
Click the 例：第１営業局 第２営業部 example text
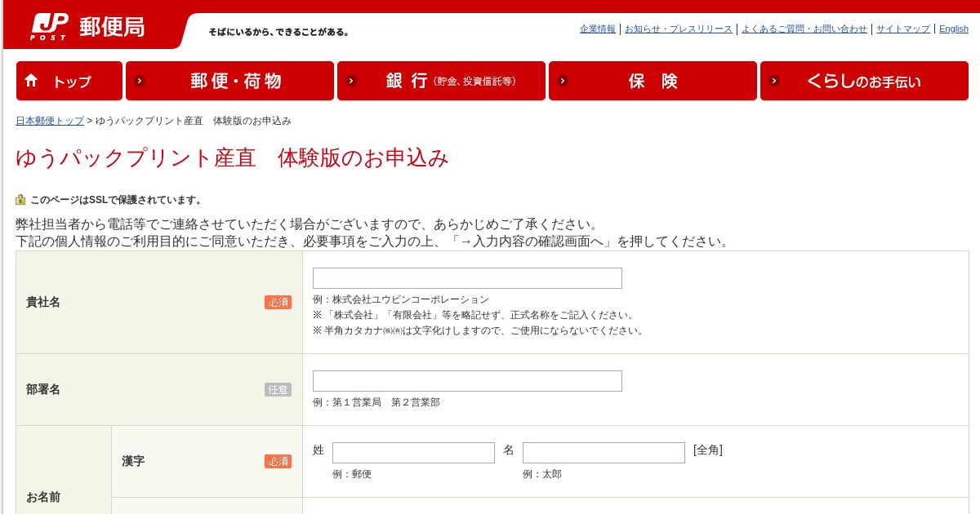click(x=376, y=402)
